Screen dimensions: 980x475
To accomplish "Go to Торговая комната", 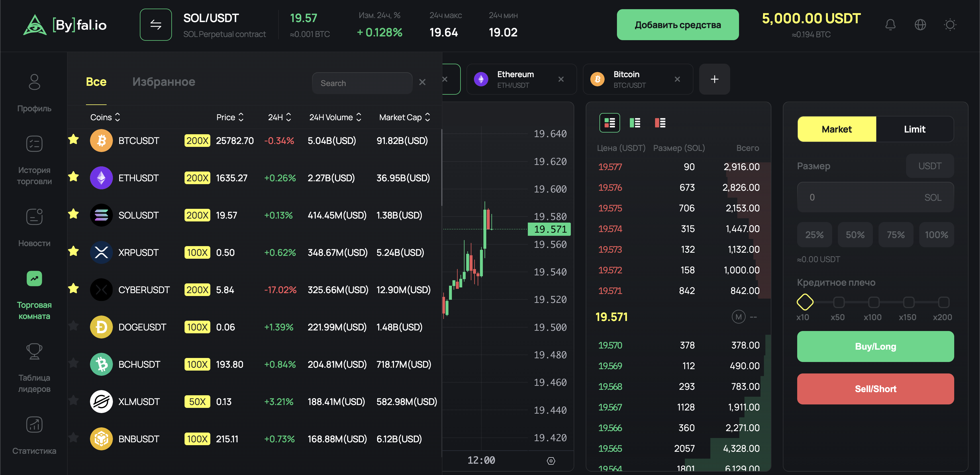I will pos(34,296).
